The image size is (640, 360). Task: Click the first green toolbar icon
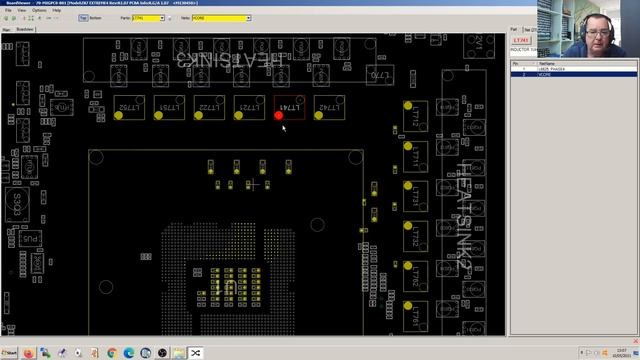(x=6, y=18)
